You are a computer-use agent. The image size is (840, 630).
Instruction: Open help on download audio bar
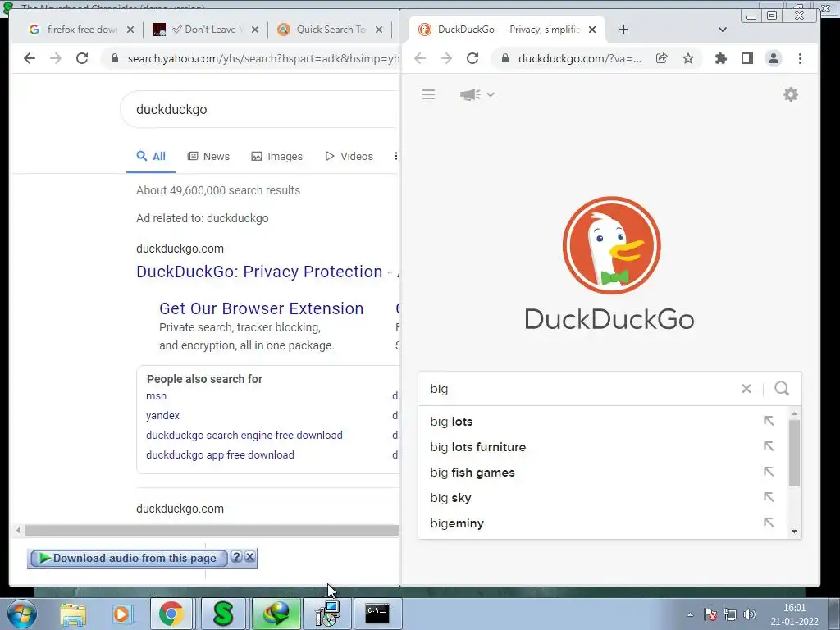[x=236, y=557]
